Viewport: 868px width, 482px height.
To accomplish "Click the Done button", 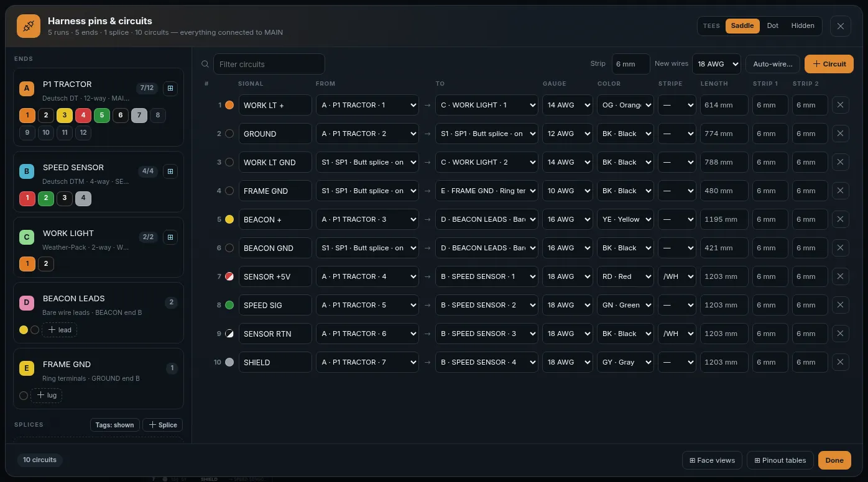I will [x=834, y=460].
